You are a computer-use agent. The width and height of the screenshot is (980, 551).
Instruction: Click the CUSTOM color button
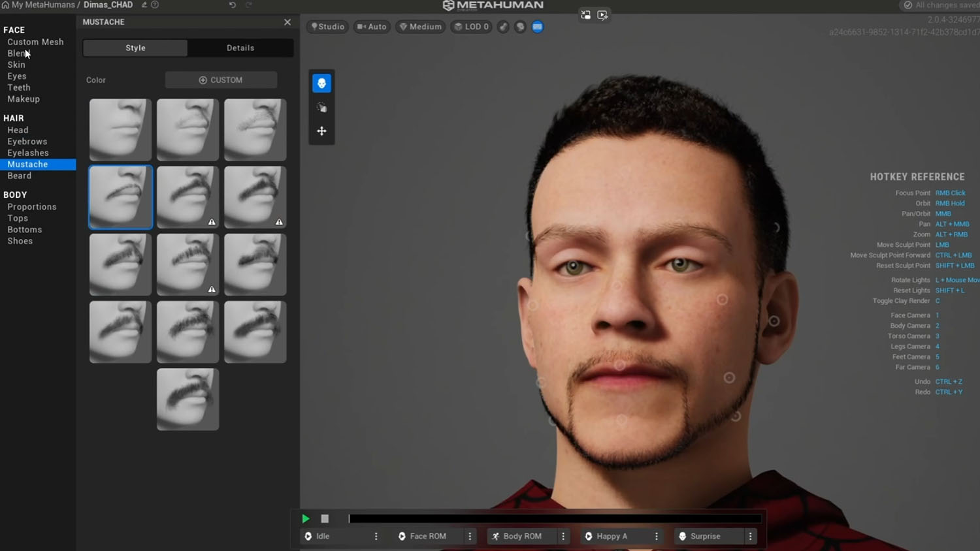point(221,80)
